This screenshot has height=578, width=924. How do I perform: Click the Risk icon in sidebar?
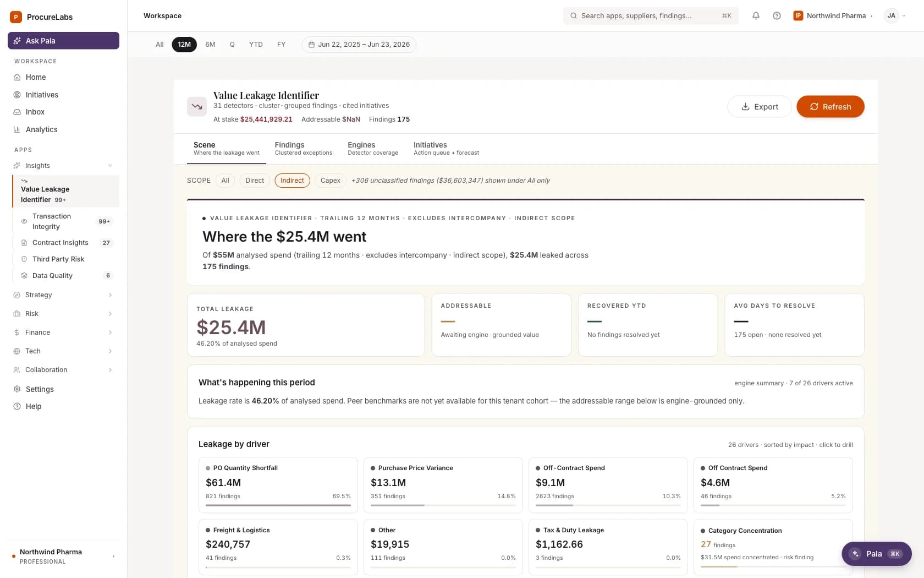pyautogui.click(x=17, y=314)
